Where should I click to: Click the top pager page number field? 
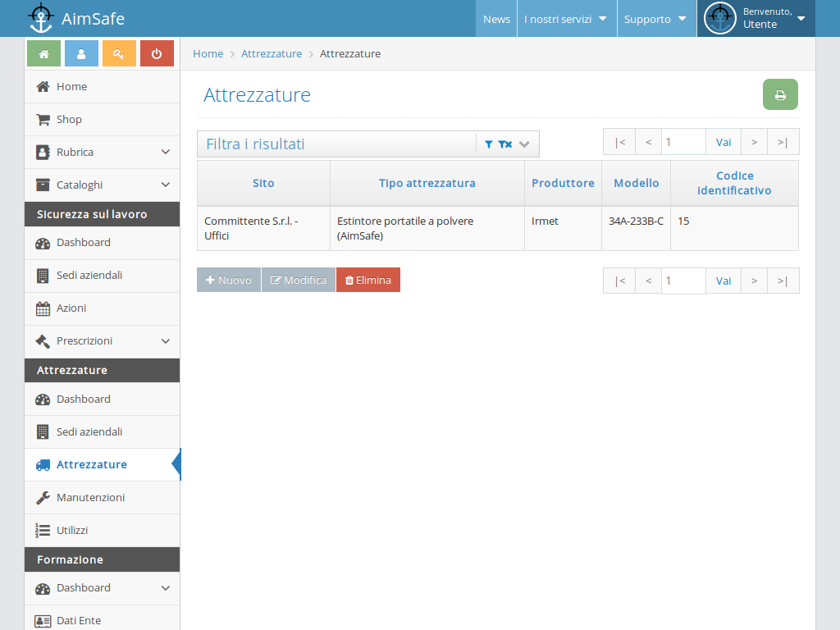[x=683, y=142]
